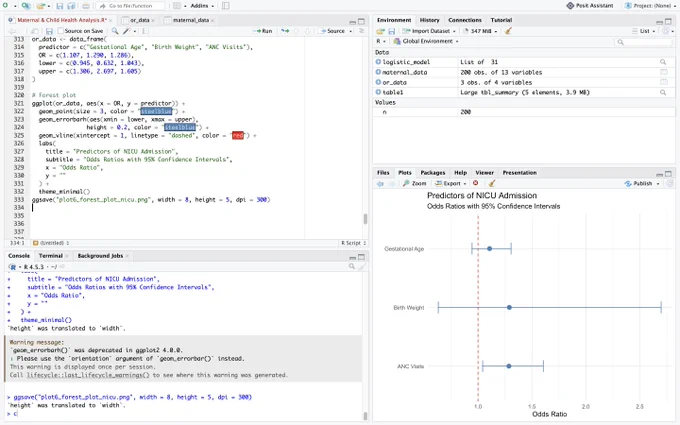
Task: Print the current file
Action: pyautogui.click(x=86, y=6)
